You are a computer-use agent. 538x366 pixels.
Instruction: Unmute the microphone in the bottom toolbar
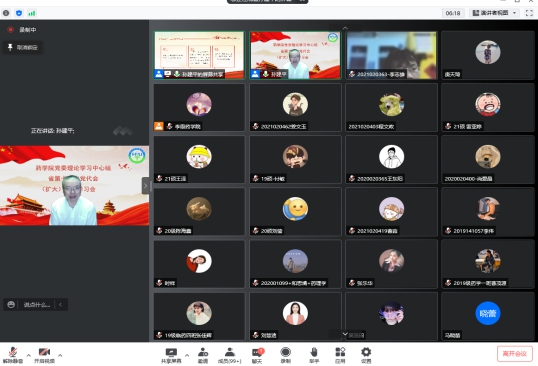click(13, 355)
